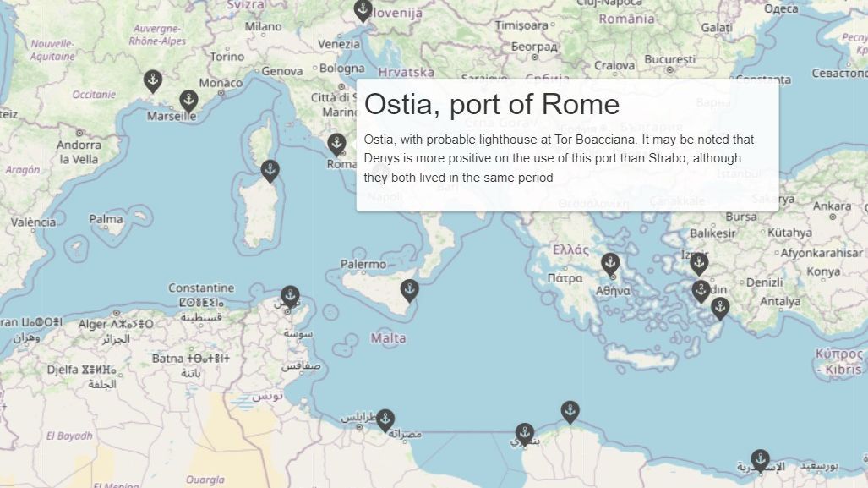Screen dimensions: 868x488
Task: Click the anchor marker at Athens
Action: pos(610,265)
